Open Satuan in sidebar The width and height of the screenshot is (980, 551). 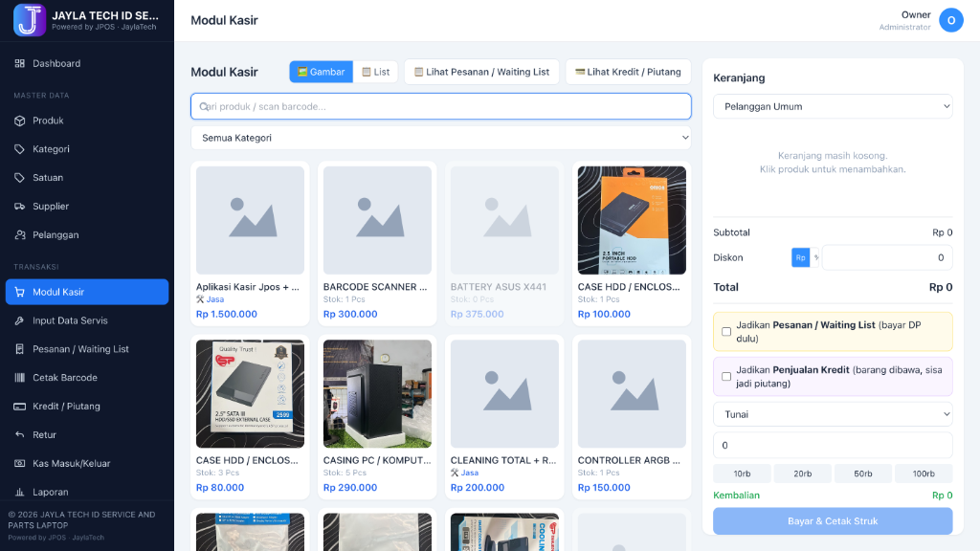point(87,177)
